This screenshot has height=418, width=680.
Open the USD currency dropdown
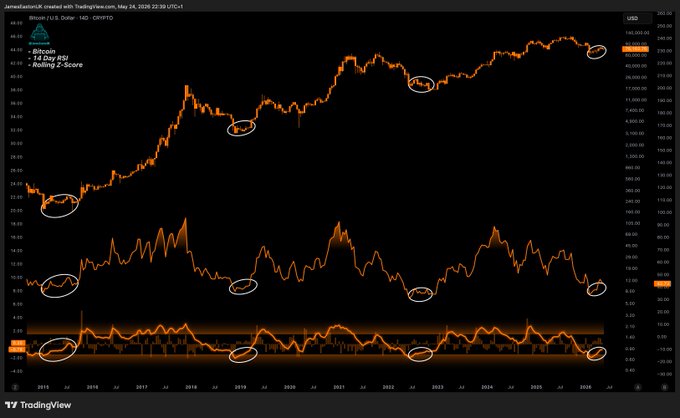[637, 18]
